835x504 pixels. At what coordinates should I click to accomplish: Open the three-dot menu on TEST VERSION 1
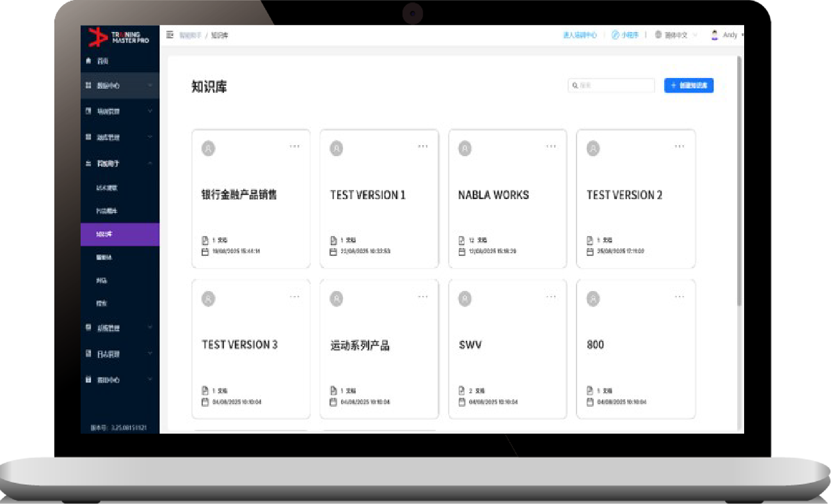422,146
